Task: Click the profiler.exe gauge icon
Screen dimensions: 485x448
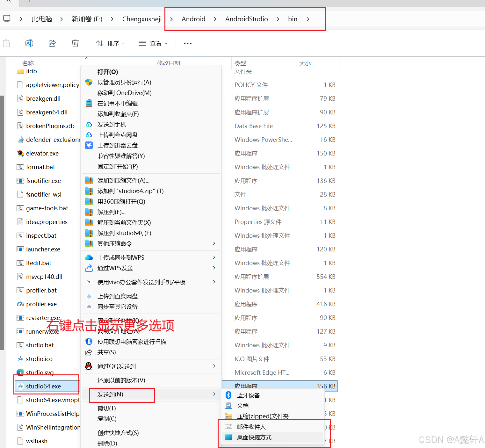Action: [20, 304]
